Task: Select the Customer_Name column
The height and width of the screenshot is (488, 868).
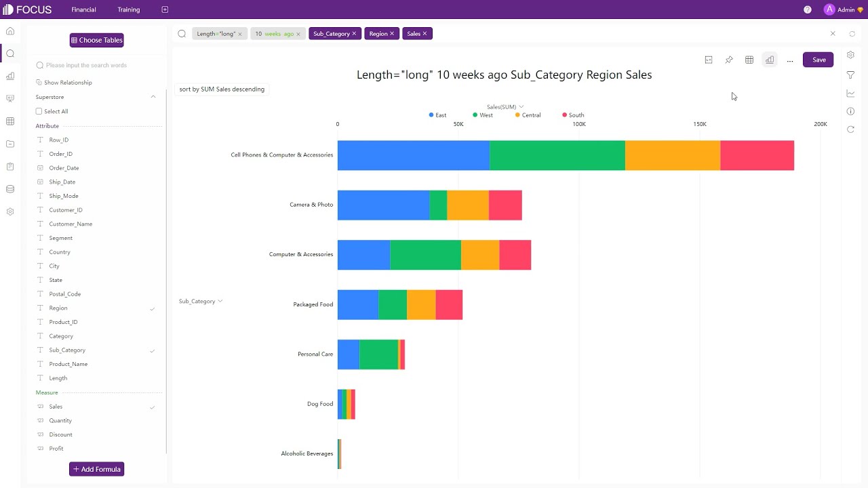Action: pos(71,224)
